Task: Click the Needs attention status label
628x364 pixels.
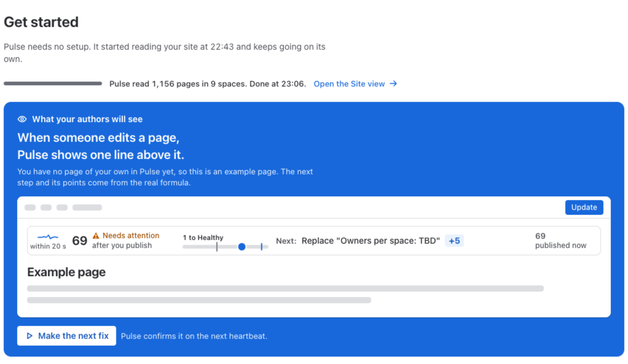Action: pyautogui.click(x=131, y=235)
